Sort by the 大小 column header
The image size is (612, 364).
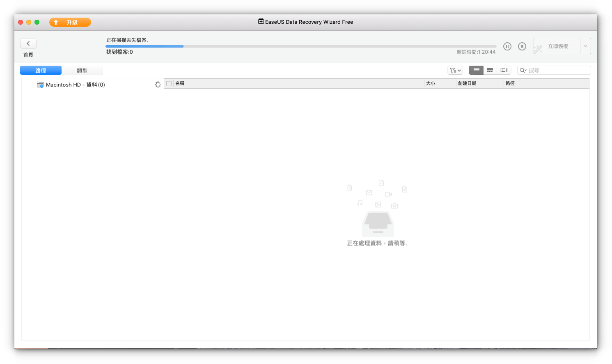pyautogui.click(x=431, y=83)
